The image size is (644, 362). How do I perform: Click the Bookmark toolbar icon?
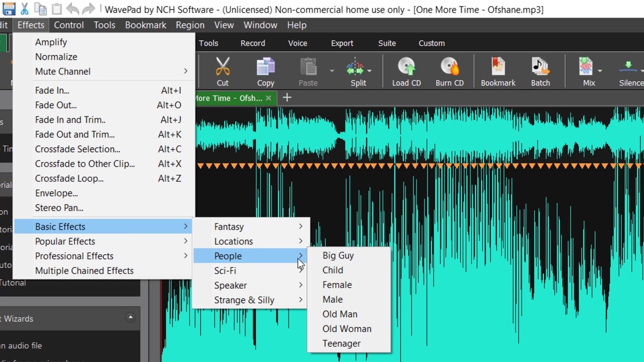[x=498, y=67]
